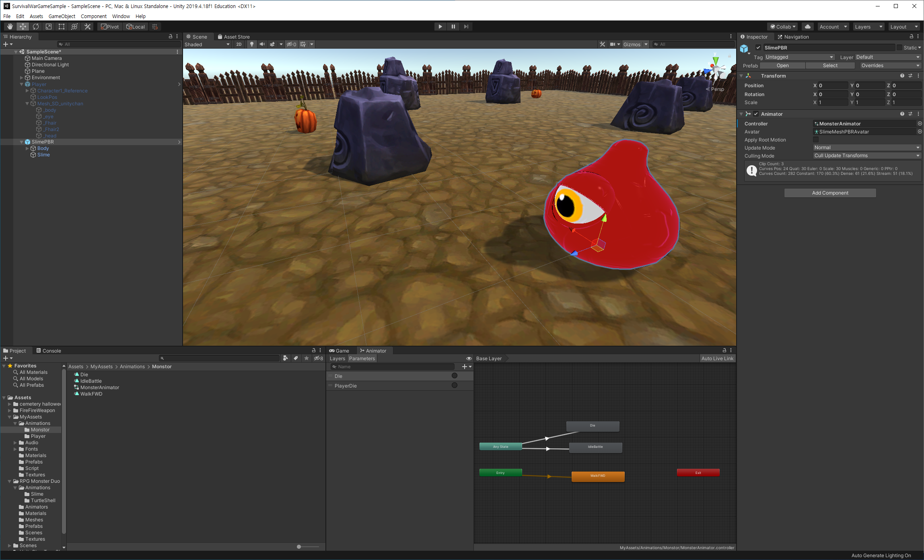
Task: Toggle scene lighting bulb icon
Action: point(251,44)
